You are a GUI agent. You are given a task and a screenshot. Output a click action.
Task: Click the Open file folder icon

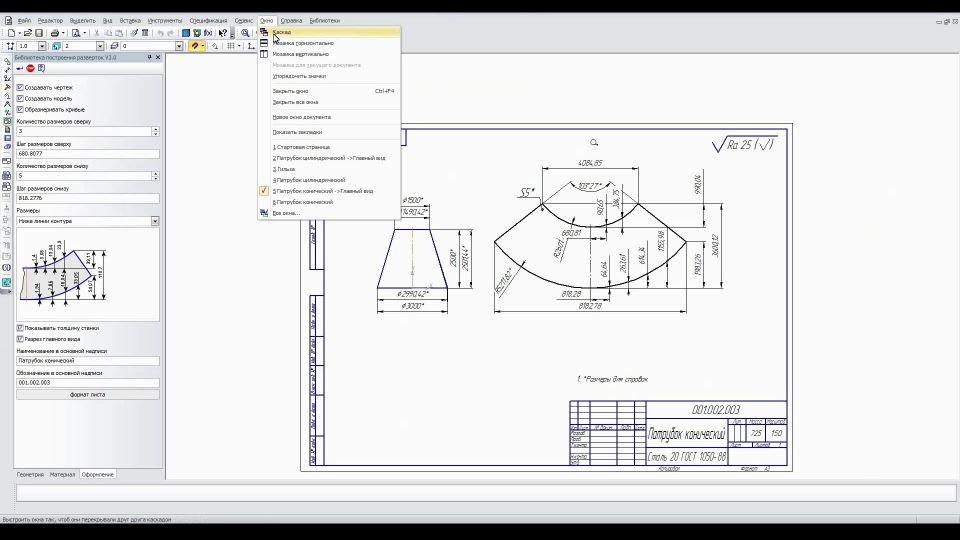pos(28,33)
